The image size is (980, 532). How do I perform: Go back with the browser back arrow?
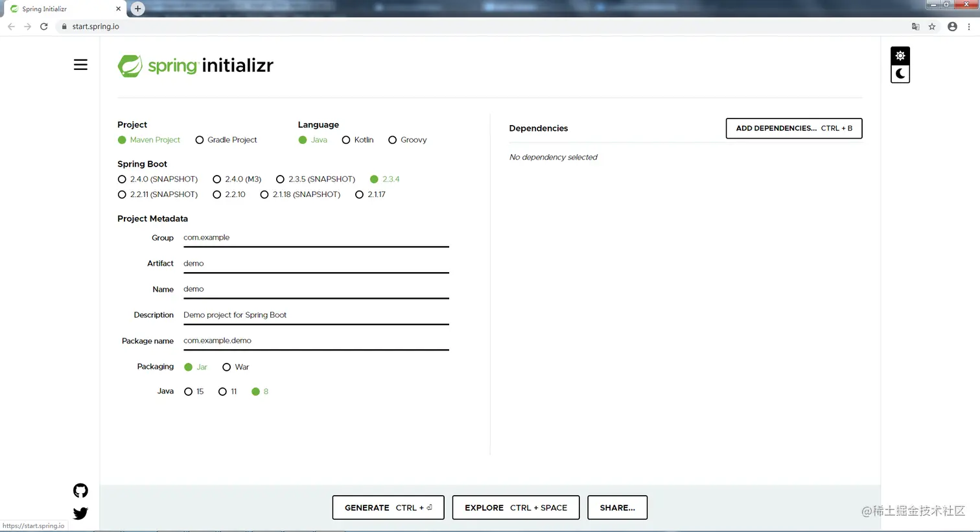[11, 27]
